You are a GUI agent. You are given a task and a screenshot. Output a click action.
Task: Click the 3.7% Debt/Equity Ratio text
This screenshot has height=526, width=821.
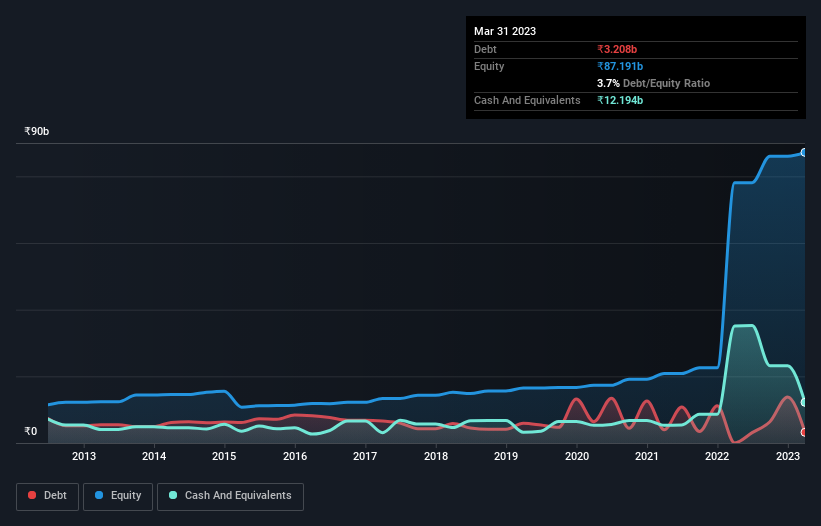tap(653, 83)
